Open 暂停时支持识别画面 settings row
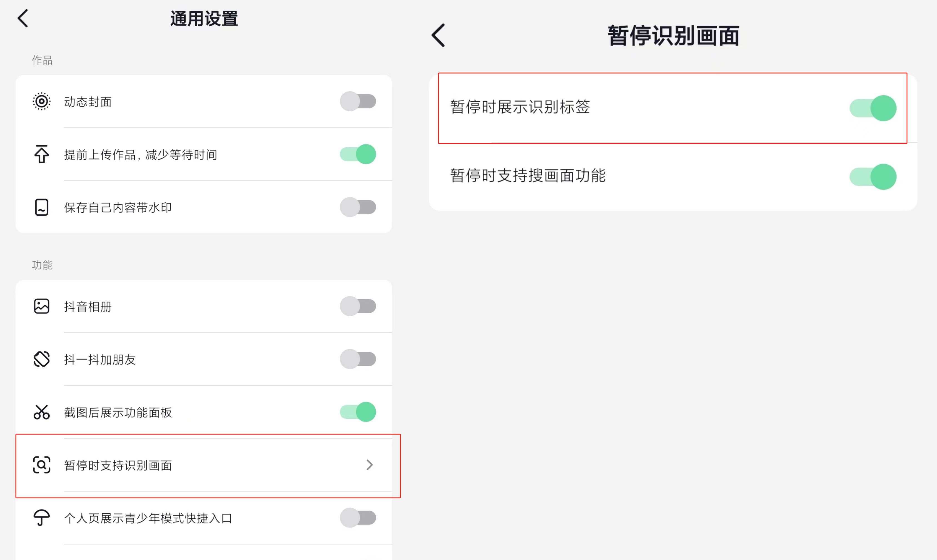 [x=204, y=465]
